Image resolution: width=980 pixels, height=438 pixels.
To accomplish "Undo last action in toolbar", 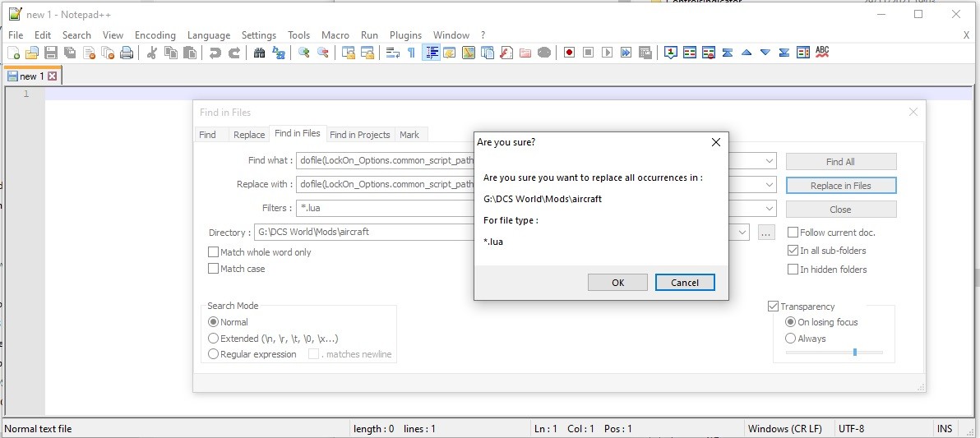I will point(215,53).
